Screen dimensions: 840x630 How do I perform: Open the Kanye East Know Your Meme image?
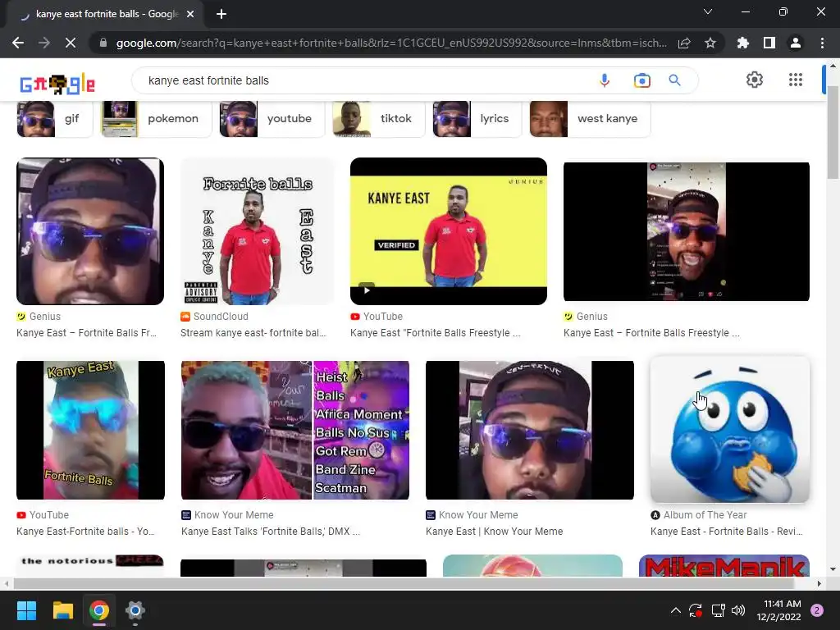tap(529, 430)
